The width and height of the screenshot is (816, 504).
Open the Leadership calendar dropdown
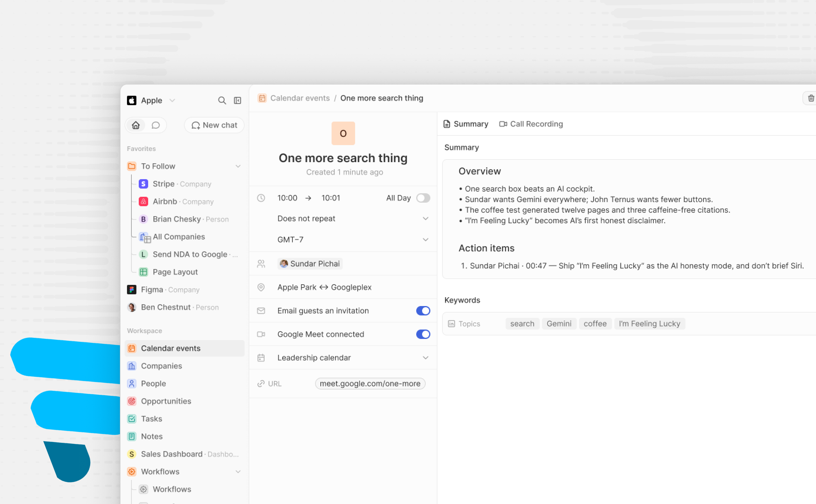(353, 358)
